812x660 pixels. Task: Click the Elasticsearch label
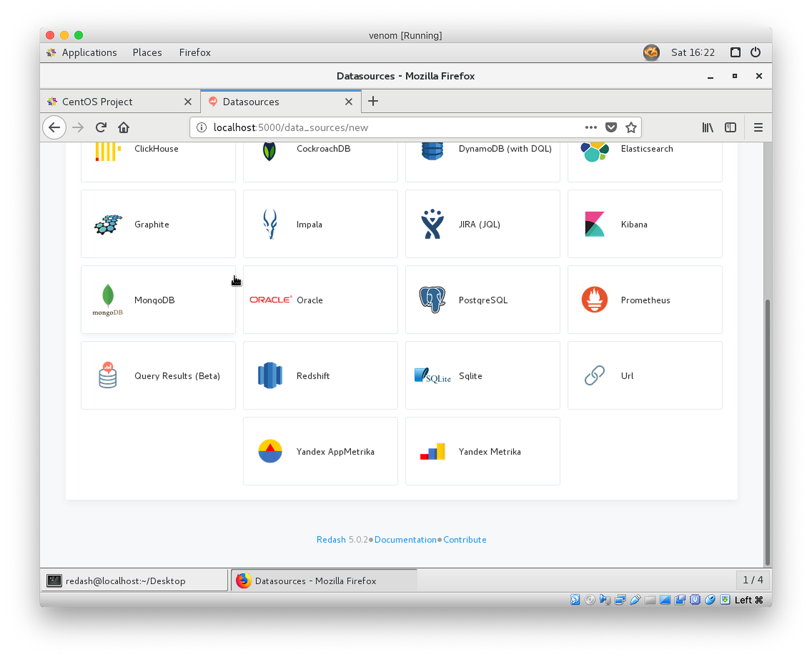click(x=647, y=148)
